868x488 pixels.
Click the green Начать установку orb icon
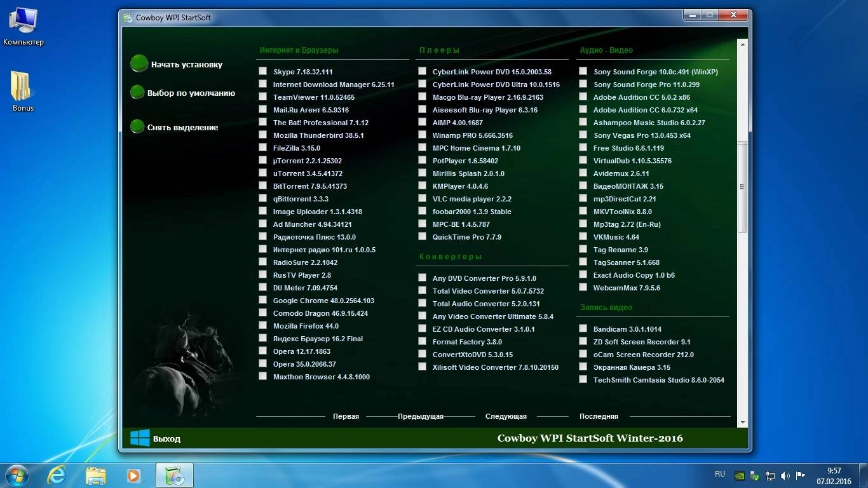pos(139,64)
